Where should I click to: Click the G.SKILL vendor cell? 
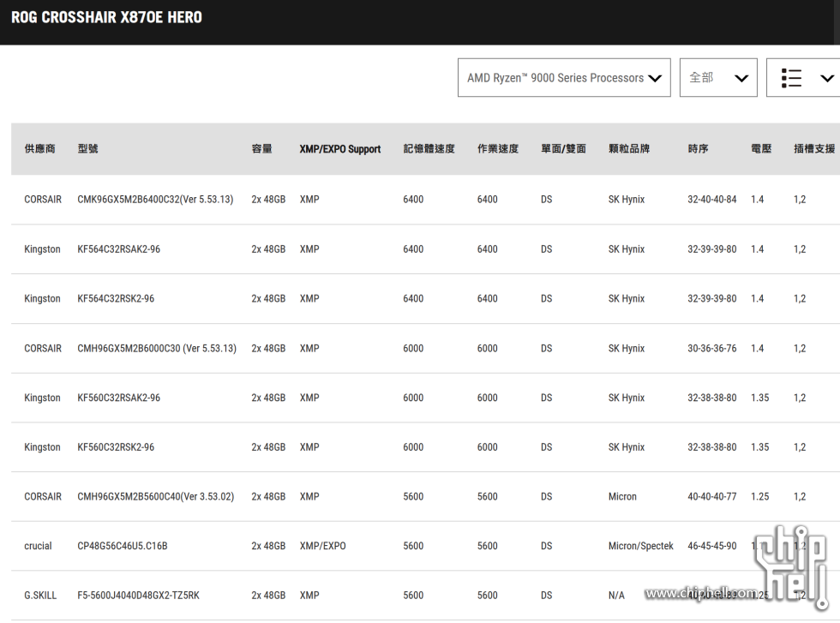point(40,595)
